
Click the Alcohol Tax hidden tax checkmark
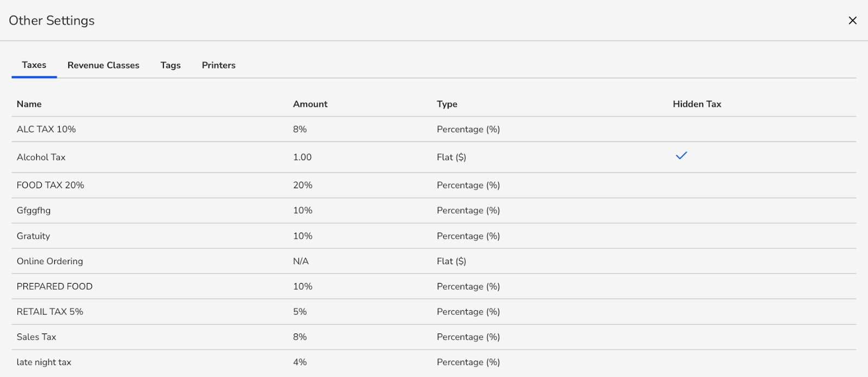pyautogui.click(x=681, y=156)
